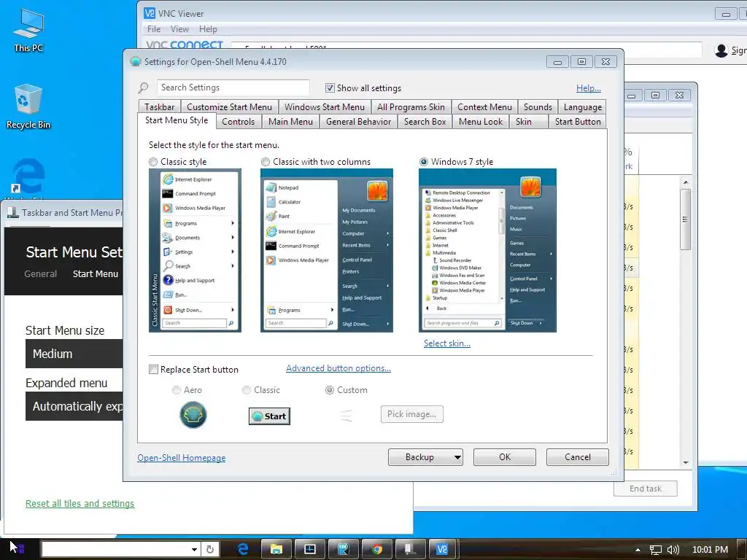Click Cancel in Open-Shell settings

pos(578,457)
